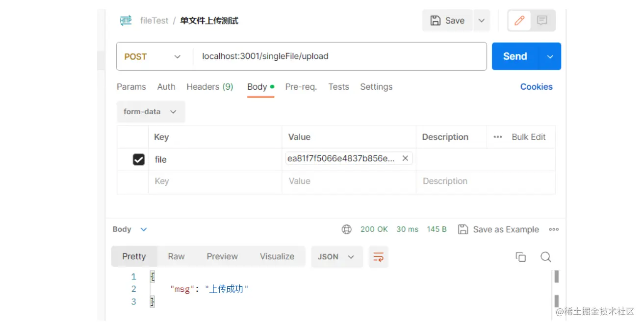
Task: Open the Pre-req. tab
Action: point(301,87)
